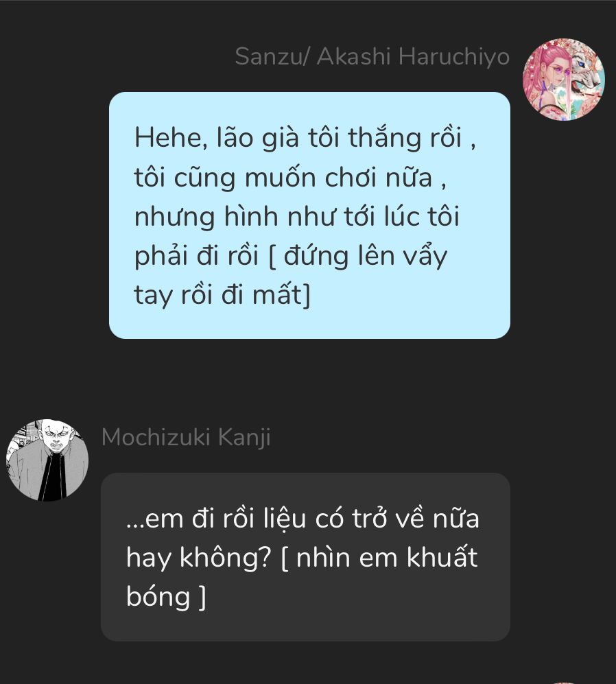
Task: Tap the text 'tay rồi đi mất]'
Action: (222, 295)
